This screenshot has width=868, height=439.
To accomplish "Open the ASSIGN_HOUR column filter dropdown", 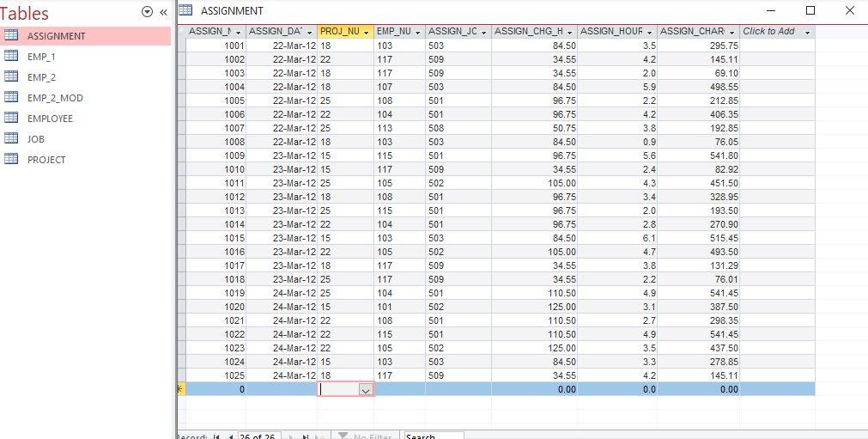I will (650, 32).
